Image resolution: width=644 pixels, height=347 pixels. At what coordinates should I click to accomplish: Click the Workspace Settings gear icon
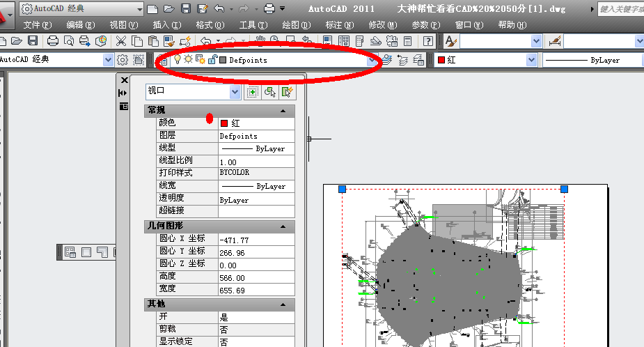pos(123,60)
